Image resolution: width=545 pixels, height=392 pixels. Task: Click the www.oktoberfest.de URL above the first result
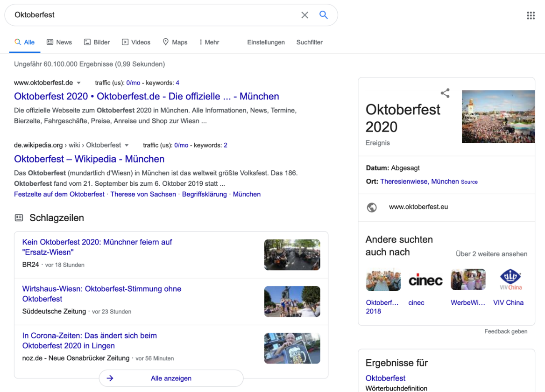[43, 83]
